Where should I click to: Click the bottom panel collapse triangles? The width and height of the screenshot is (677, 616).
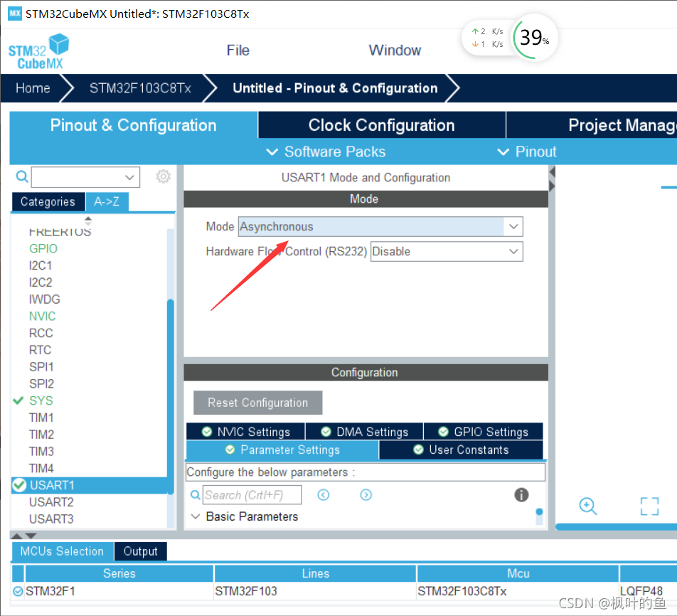click(x=23, y=536)
